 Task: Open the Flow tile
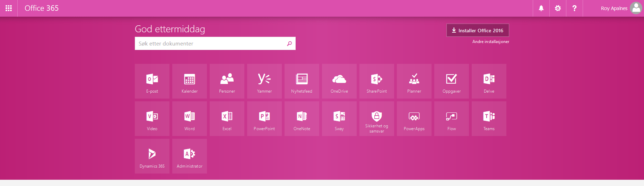(x=452, y=119)
